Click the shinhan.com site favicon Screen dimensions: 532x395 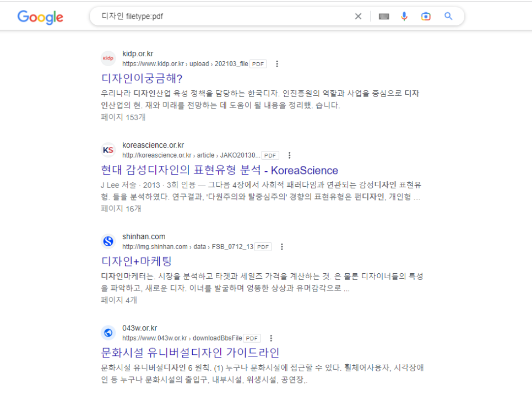coord(108,241)
